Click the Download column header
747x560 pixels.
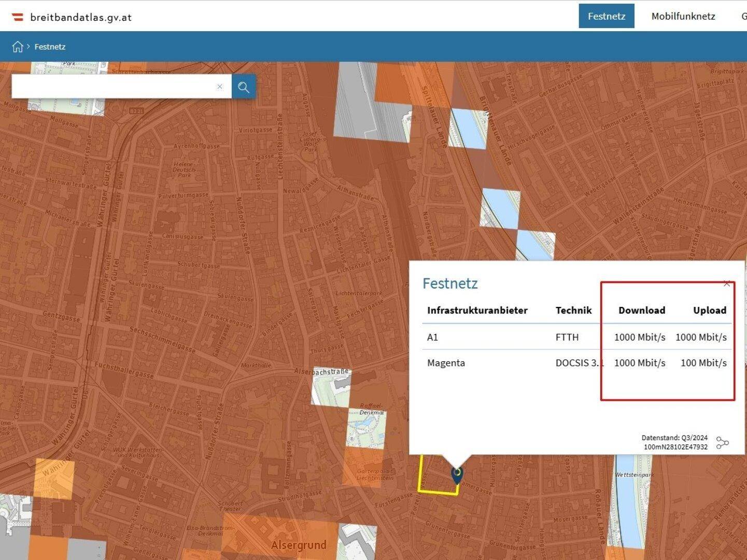[642, 310]
